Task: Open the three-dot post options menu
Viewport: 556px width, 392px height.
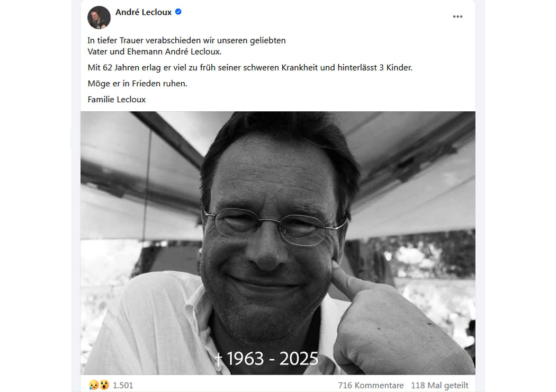Action: (x=458, y=16)
